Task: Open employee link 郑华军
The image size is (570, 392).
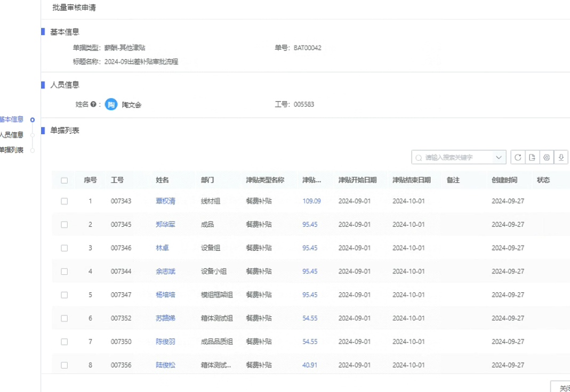Action: [165, 225]
